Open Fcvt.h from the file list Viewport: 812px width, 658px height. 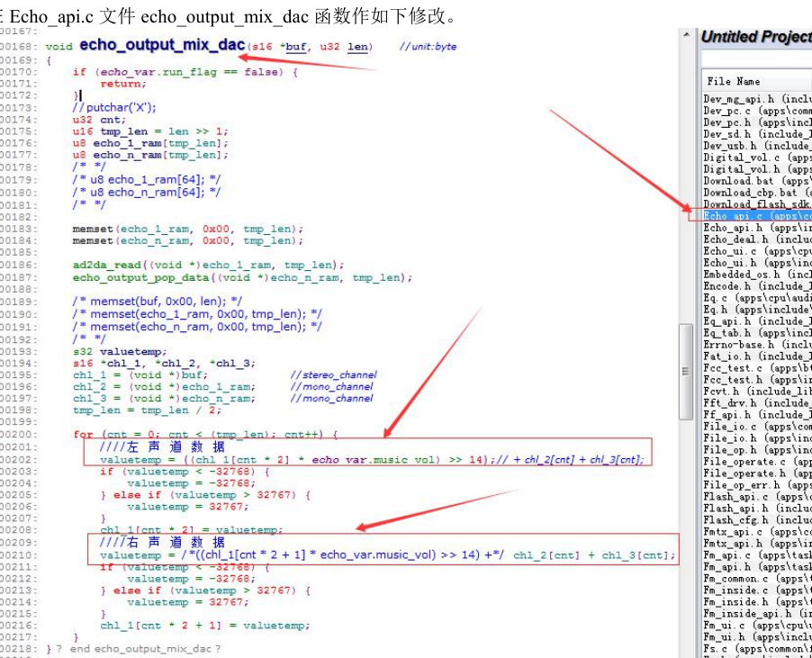(757, 392)
